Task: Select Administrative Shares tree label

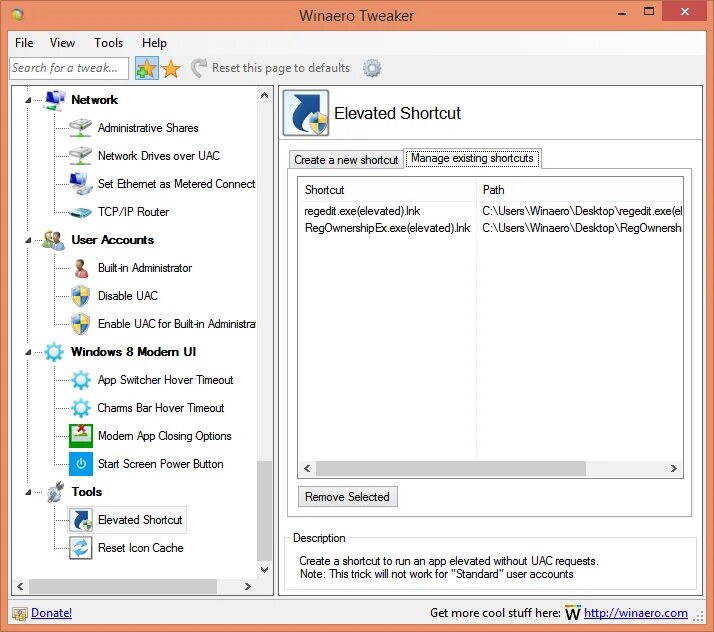Action: pyautogui.click(x=148, y=128)
